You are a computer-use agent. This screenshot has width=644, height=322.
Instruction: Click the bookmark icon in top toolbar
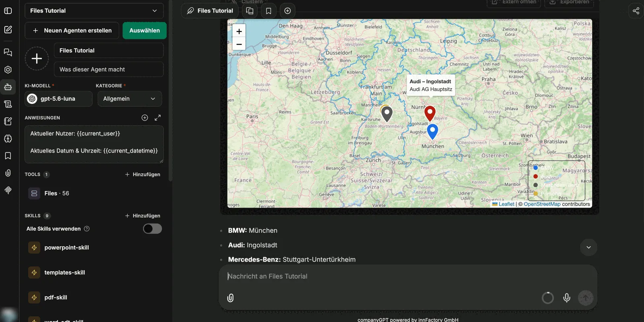click(x=268, y=11)
